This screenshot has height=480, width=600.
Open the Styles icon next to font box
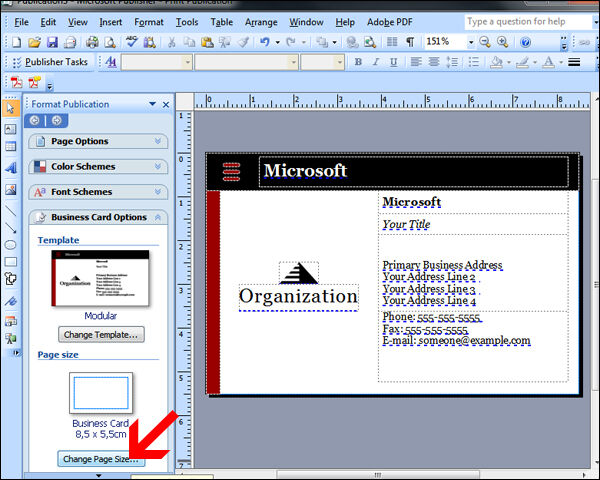[x=111, y=62]
